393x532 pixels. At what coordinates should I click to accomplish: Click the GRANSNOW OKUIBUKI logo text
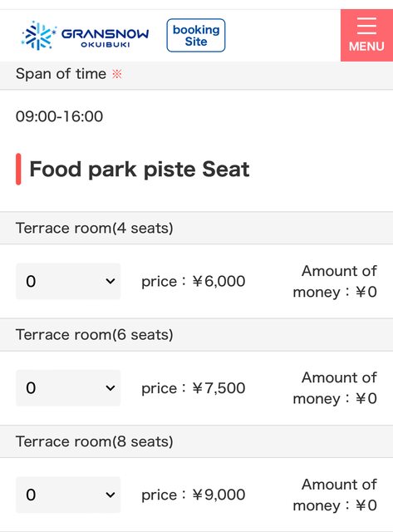tap(106, 37)
